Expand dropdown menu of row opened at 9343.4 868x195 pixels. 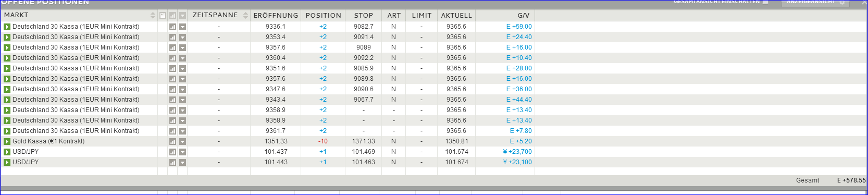182,100
